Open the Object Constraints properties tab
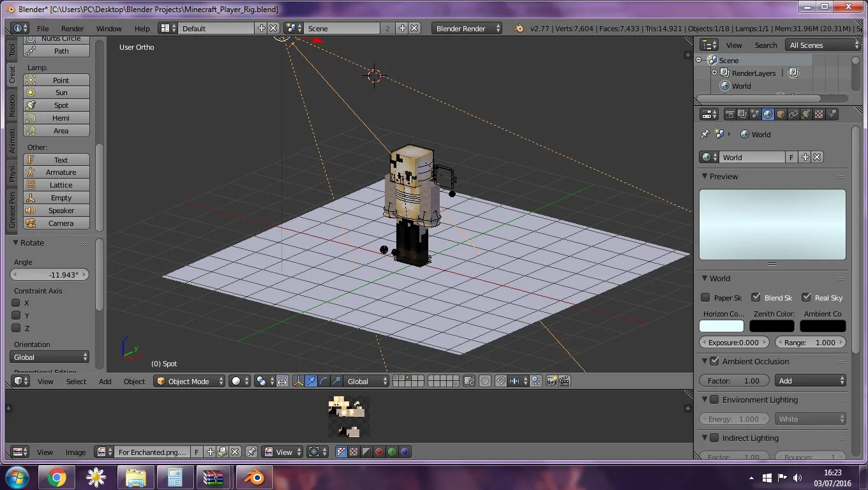Viewport: 868px width, 490px height. (x=793, y=114)
